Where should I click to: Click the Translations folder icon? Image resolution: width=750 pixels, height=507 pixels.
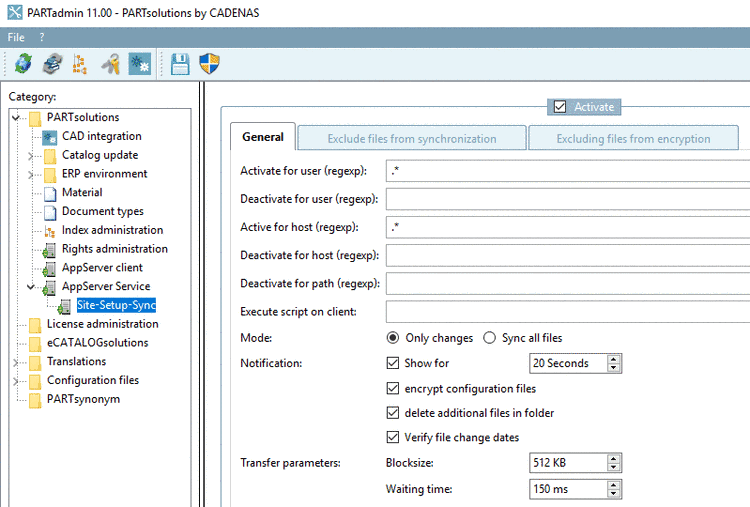coord(35,362)
